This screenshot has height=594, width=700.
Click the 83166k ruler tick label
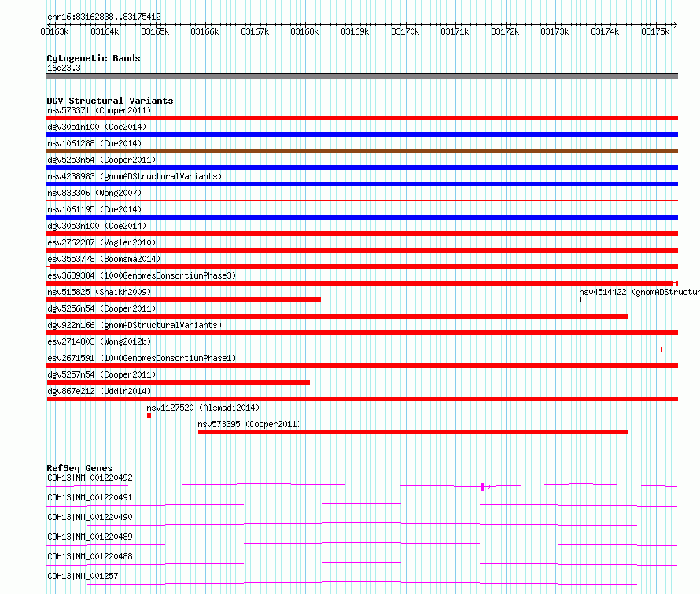(204, 31)
